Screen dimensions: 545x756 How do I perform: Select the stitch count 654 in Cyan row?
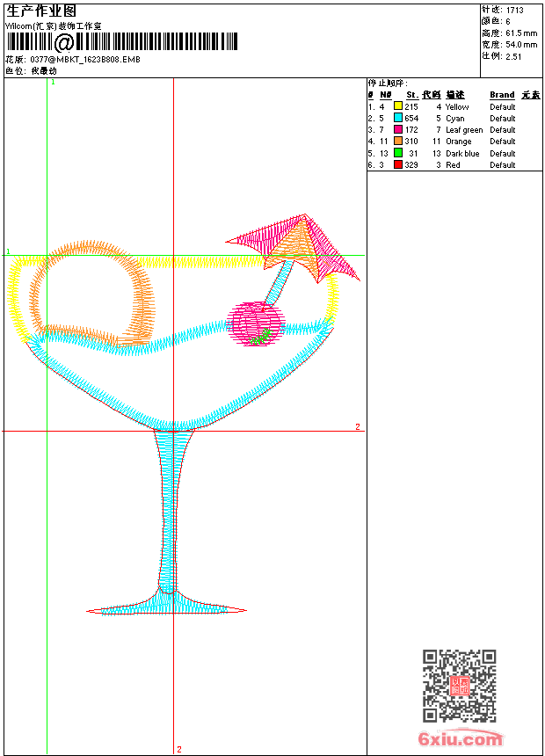tap(411, 119)
